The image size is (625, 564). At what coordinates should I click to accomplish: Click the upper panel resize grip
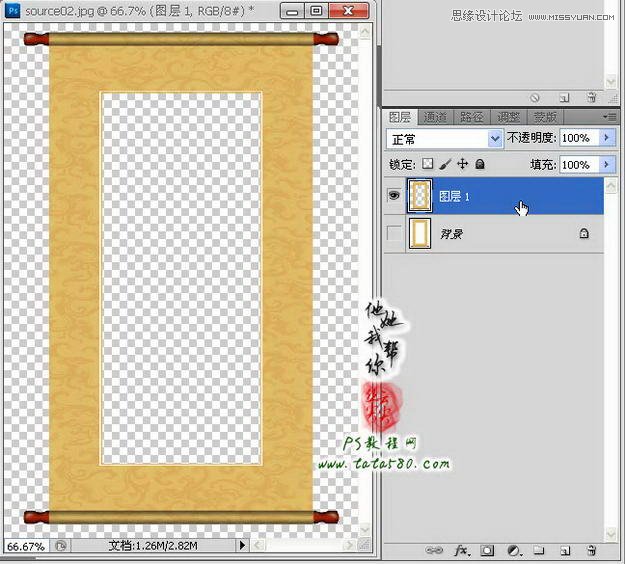tap(613, 98)
